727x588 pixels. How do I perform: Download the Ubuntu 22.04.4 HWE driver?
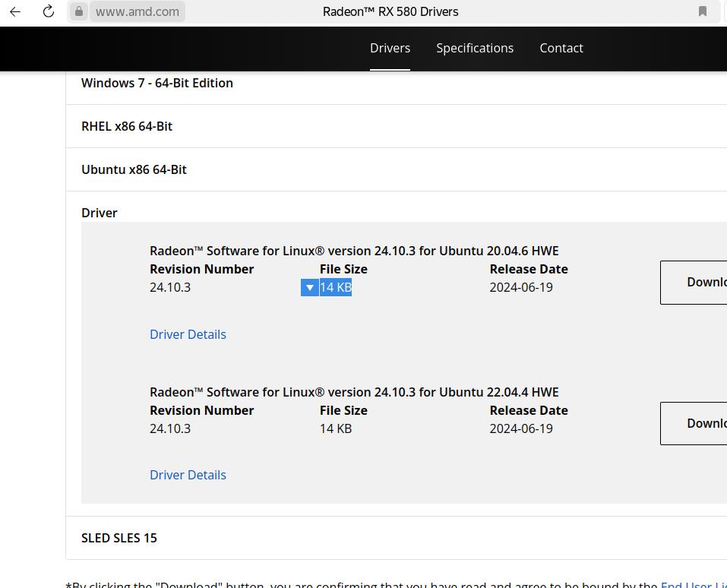point(694,423)
